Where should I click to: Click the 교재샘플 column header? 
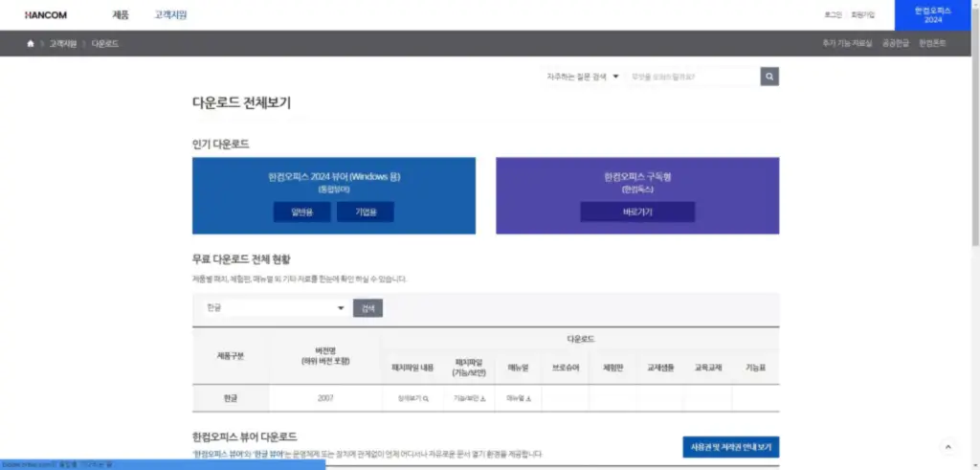click(x=660, y=368)
